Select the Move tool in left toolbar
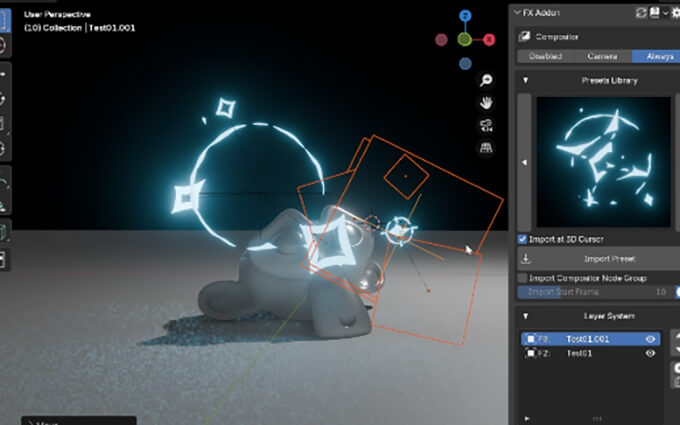This screenshot has height=425, width=680. point(3,74)
